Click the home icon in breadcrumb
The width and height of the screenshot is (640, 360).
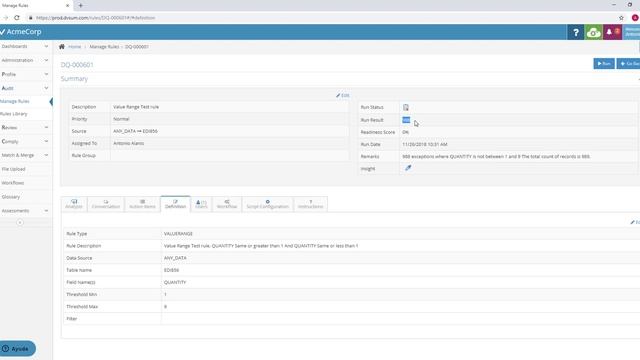[x=62, y=47]
